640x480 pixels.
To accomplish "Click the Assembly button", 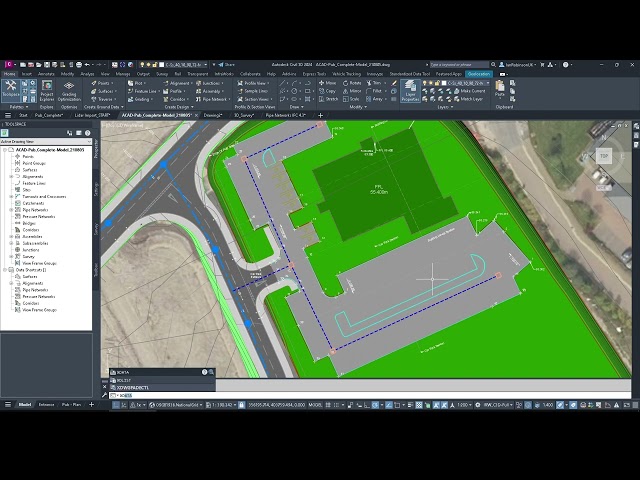I will click(210, 91).
